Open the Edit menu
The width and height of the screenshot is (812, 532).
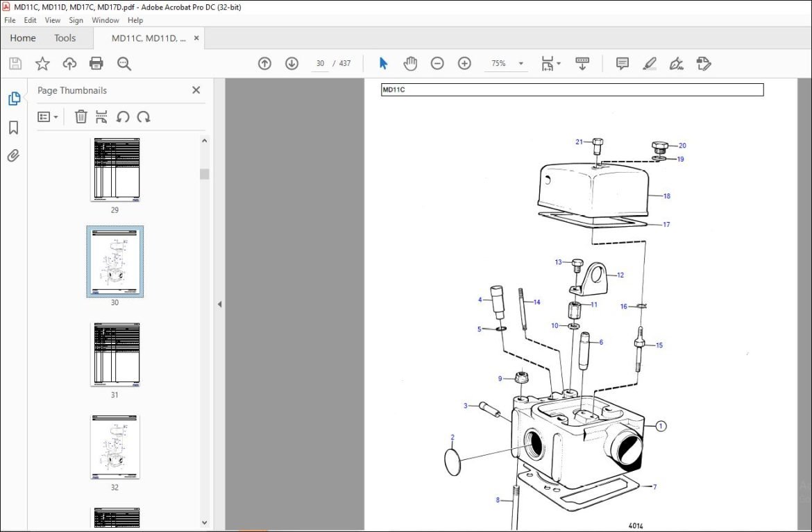tap(30, 20)
